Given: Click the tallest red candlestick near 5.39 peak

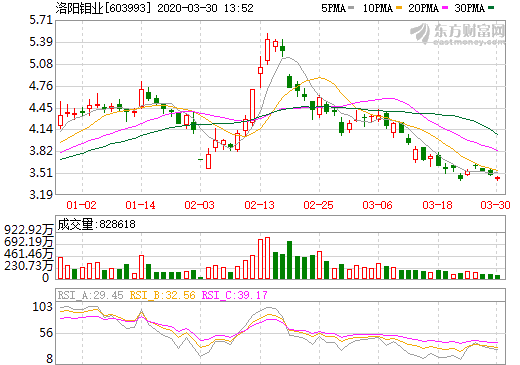Looking at the screenshot, I should [267, 49].
